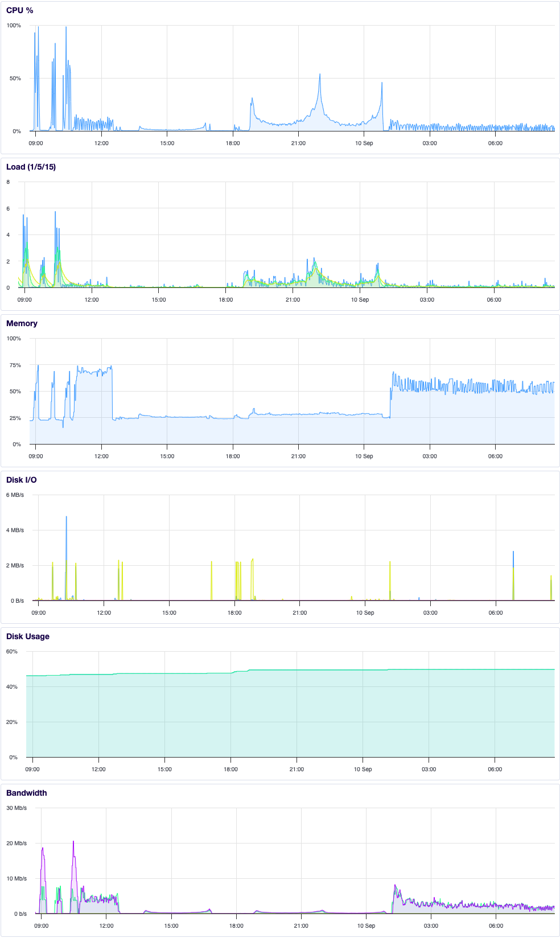
Task: Click the 40% label on Disk Usage
Action: click(x=12, y=687)
